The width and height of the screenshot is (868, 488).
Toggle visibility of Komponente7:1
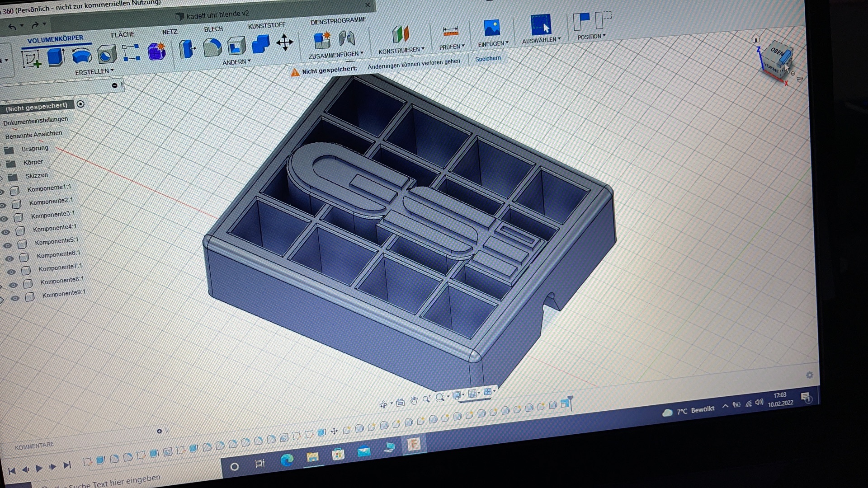tap(11, 272)
